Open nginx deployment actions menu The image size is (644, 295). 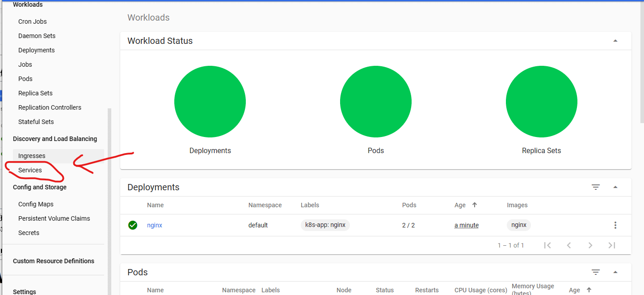click(x=615, y=225)
